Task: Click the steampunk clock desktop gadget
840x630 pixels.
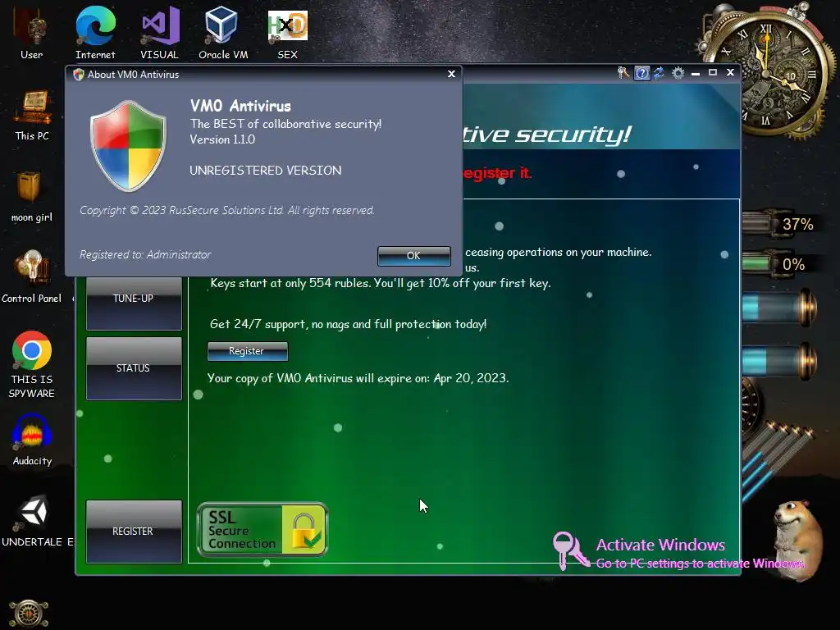Action: [x=766, y=74]
